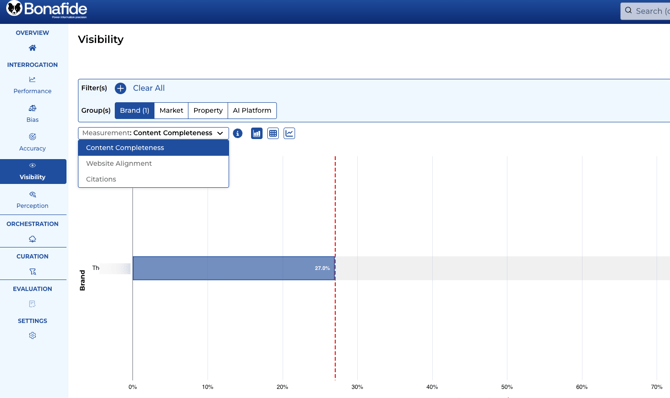Switch to line chart view

pyautogui.click(x=289, y=133)
